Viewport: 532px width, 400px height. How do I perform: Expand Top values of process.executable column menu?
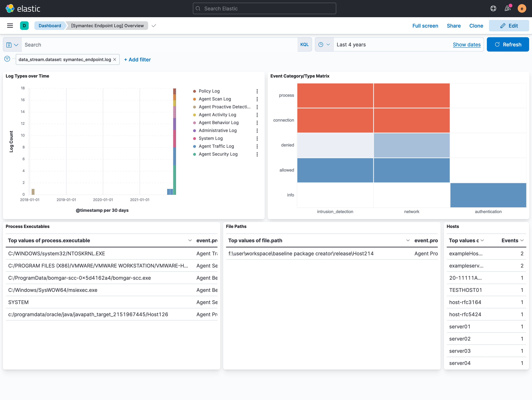point(190,240)
